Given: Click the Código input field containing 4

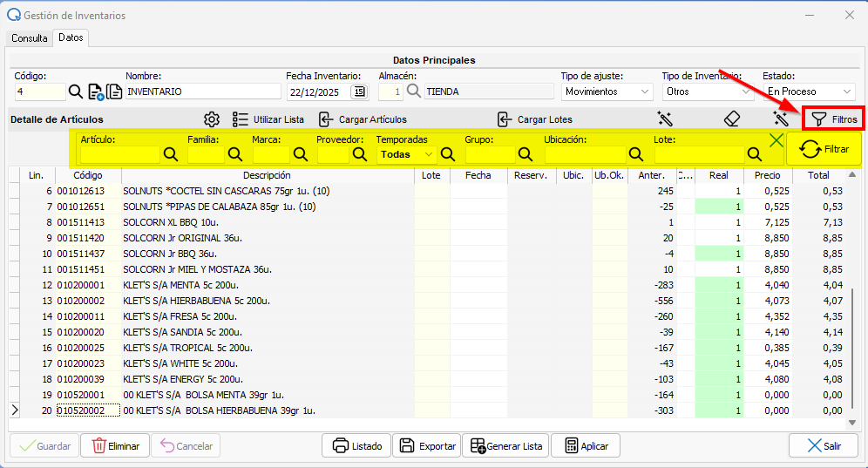Looking at the screenshot, I should [x=40, y=92].
